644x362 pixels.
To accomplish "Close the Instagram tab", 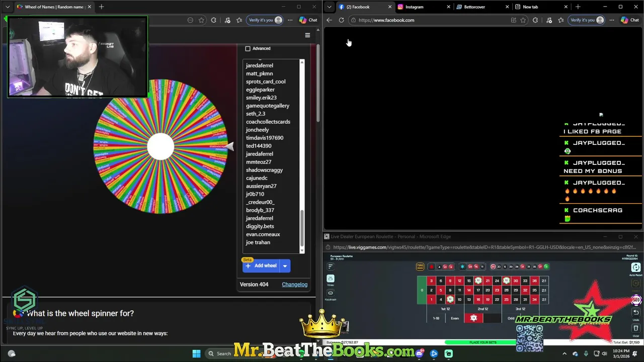I will [x=448, y=7].
